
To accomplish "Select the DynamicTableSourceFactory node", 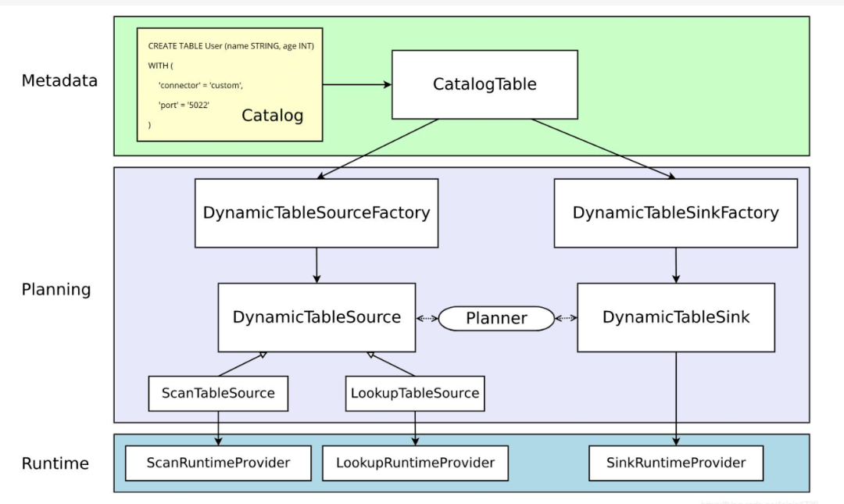I will (x=316, y=211).
